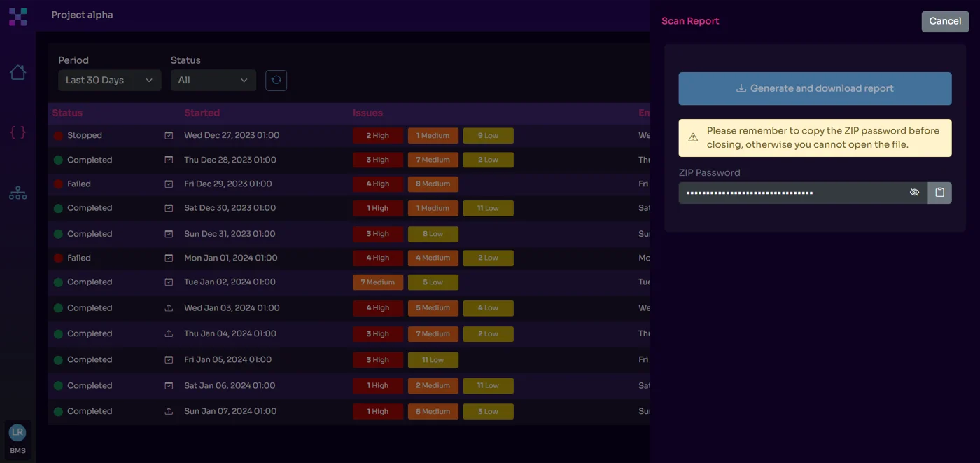Open the network hierarchy sidebar icon
980x463 pixels.
(17, 192)
